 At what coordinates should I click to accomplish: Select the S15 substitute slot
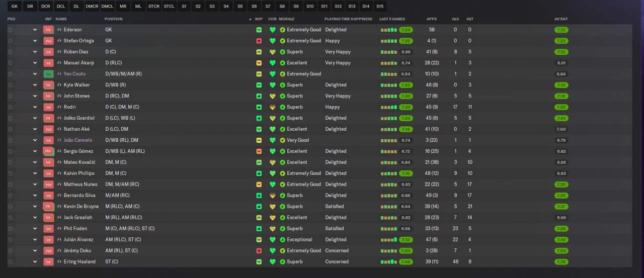(379, 6)
